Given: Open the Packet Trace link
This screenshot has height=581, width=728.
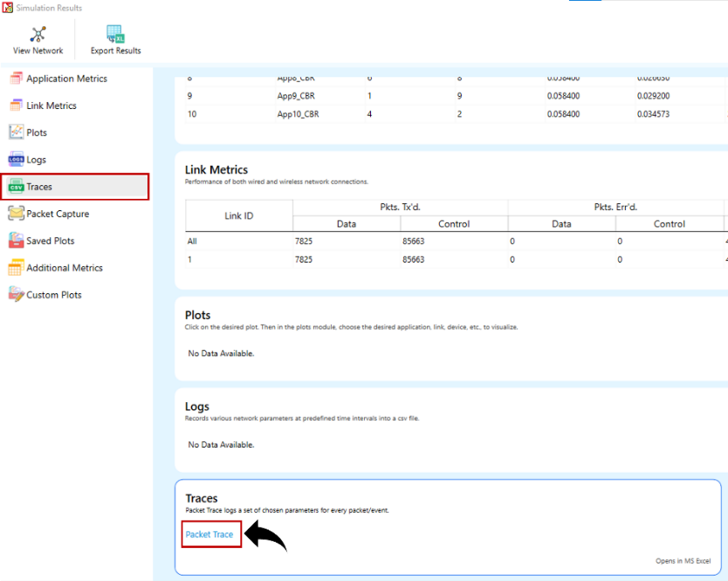Looking at the screenshot, I should (x=209, y=534).
